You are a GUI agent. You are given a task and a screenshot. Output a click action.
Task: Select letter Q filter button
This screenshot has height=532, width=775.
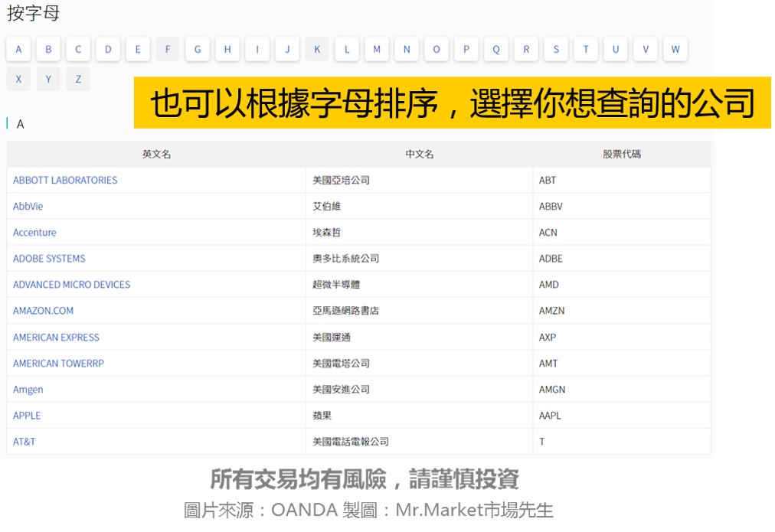[496, 49]
